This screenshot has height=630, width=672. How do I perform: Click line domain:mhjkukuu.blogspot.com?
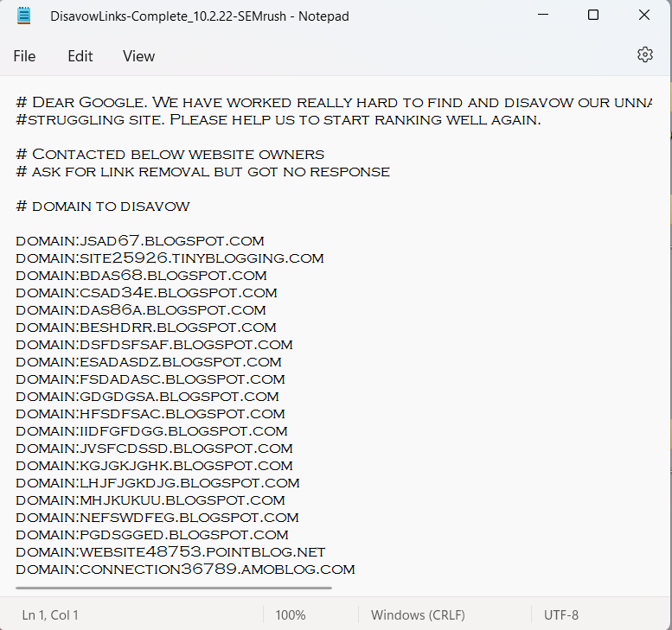(150, 500)
